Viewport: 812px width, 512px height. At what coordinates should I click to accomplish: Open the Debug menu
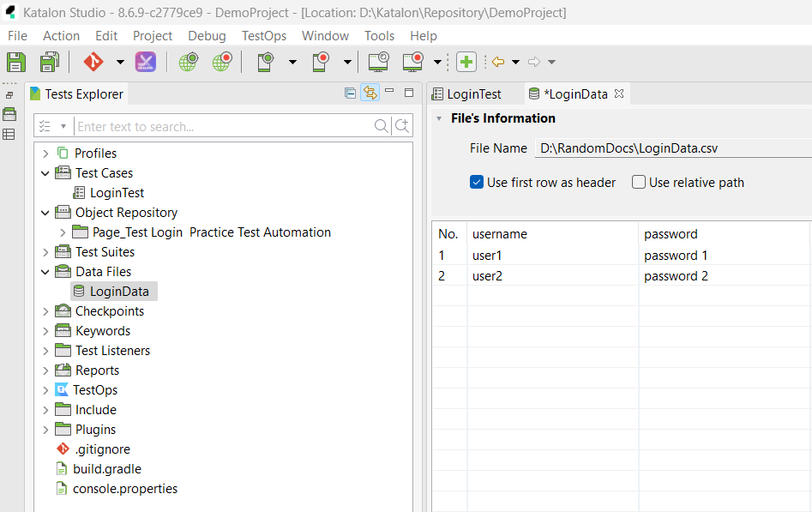coord(207,36)
